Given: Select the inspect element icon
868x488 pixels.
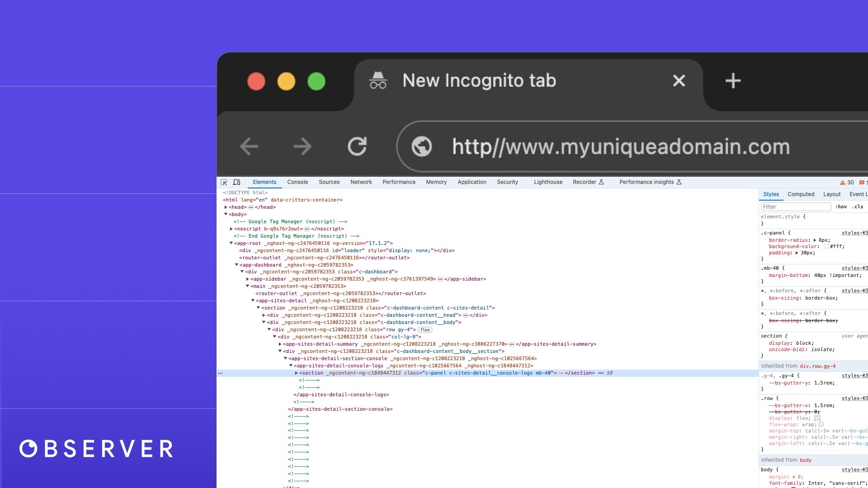Looking at the screenshot, I should (224, 182).
